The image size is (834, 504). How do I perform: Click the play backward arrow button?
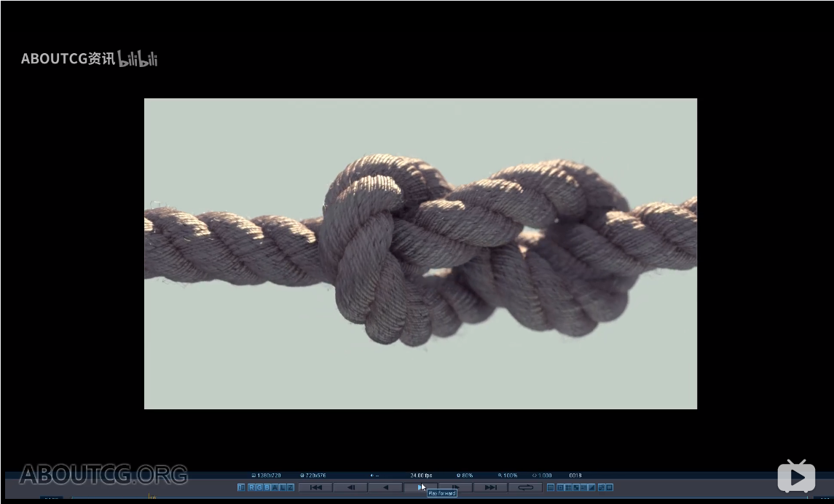(385, 487)
